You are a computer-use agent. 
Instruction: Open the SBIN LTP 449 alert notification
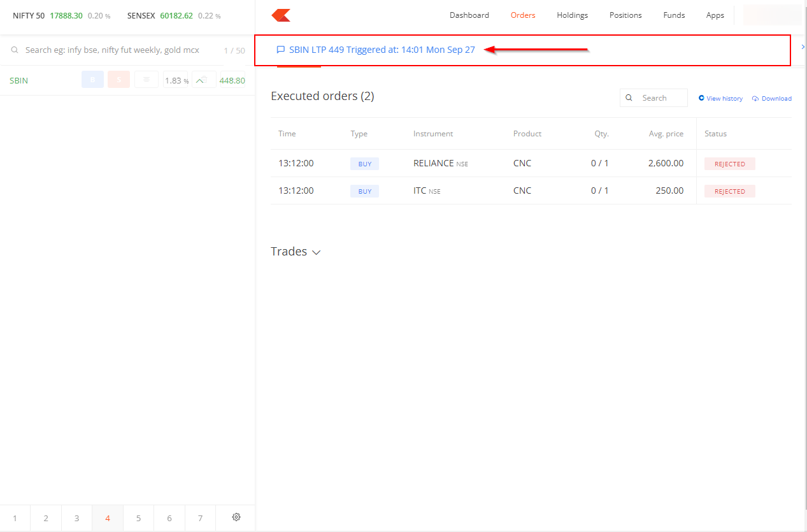click(x=382, y=50)
